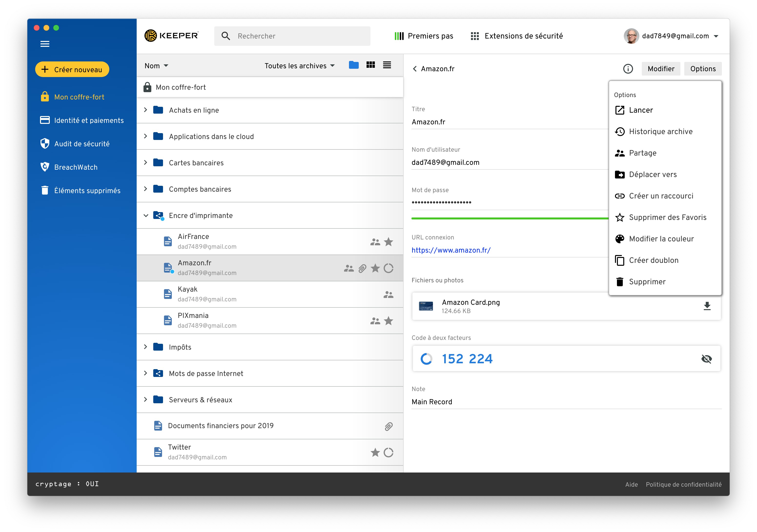Image resolution: width=757 pixels, height=532 pixels.
Task: Choose Modifier la couleur palette option
Action: 661,239
